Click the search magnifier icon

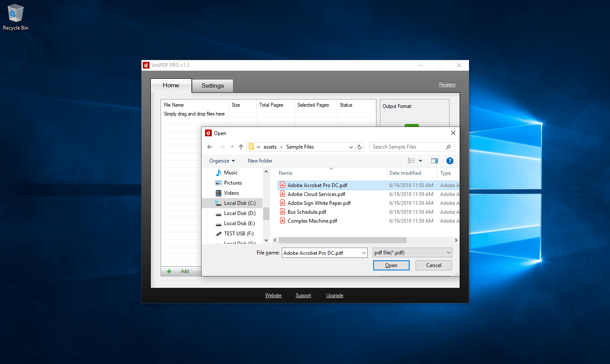pos(448,147)
